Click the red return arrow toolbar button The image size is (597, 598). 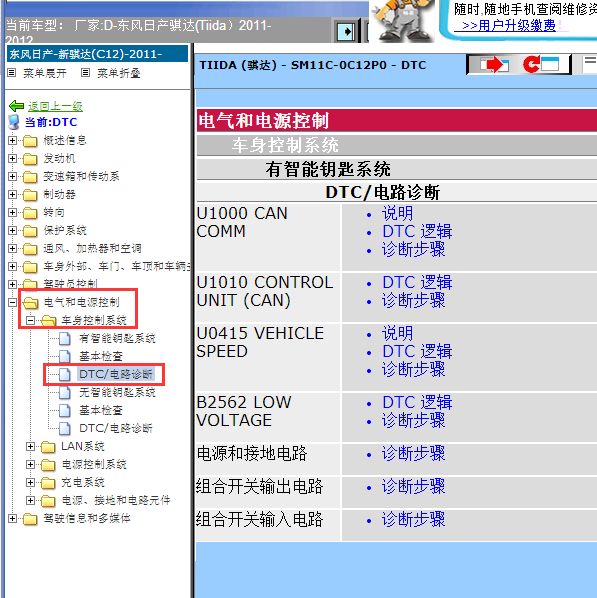click(x=541, y=64)
